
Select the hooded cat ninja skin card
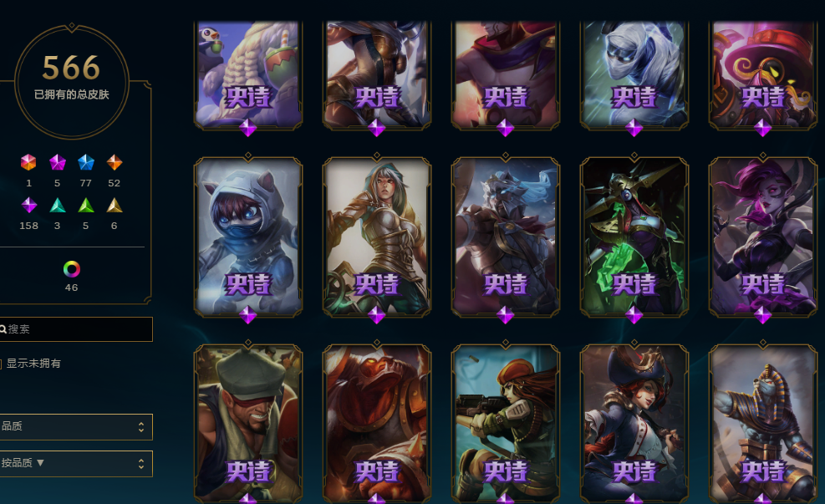pyautogui.click(x=247, y=237)
